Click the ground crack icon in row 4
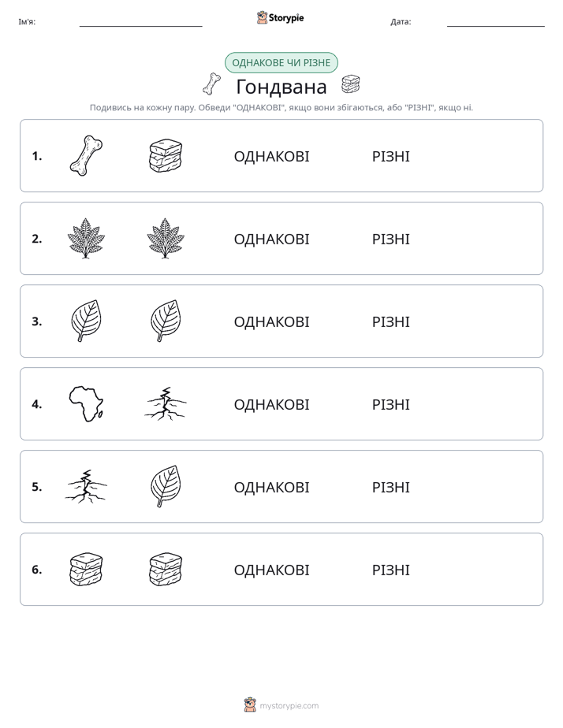Viewport: 563px width, 728px height. [x=166, y=403]
